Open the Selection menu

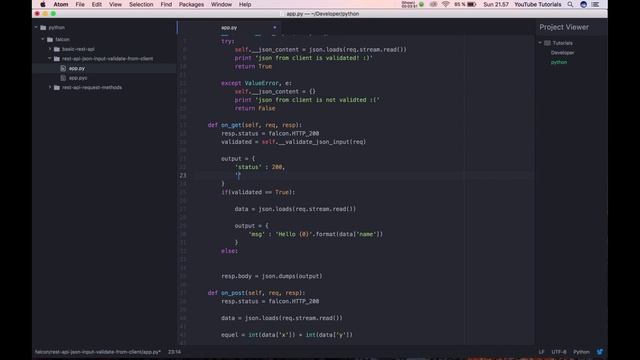point(141,4)
